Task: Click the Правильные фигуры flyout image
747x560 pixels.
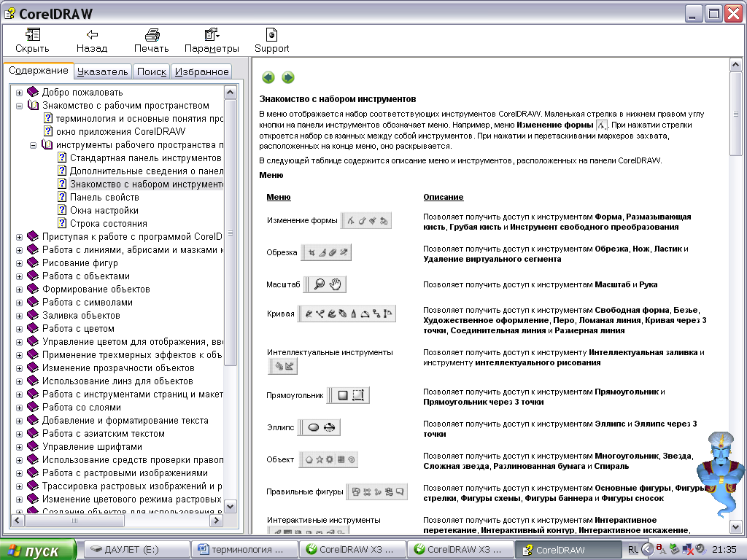Action: click(x=377, y=491)
